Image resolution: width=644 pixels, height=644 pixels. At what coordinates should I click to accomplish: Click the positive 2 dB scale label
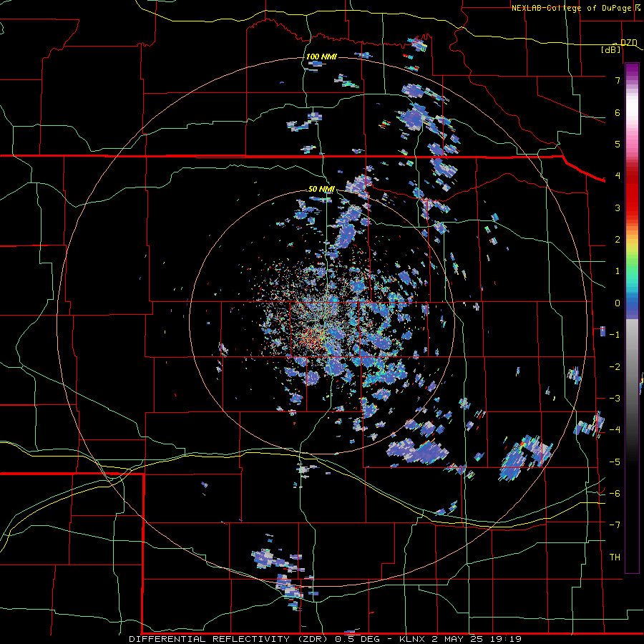pyautogui.click(x=618, y=240)
